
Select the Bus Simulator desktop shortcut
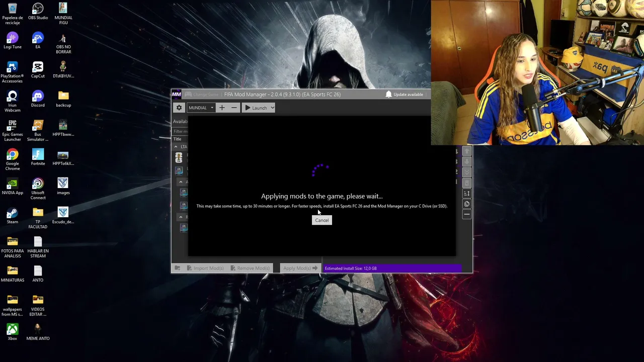(x=38, y=131)
